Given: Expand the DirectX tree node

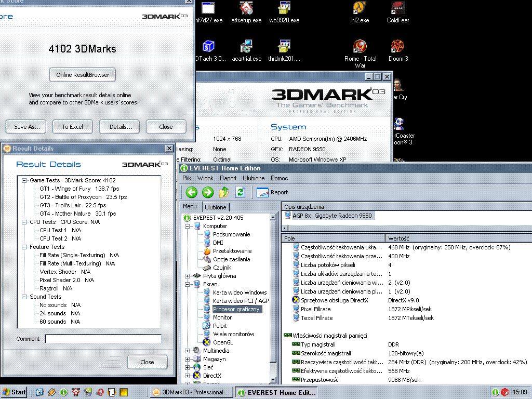Looking at the screenshot, I should [187, 376].
